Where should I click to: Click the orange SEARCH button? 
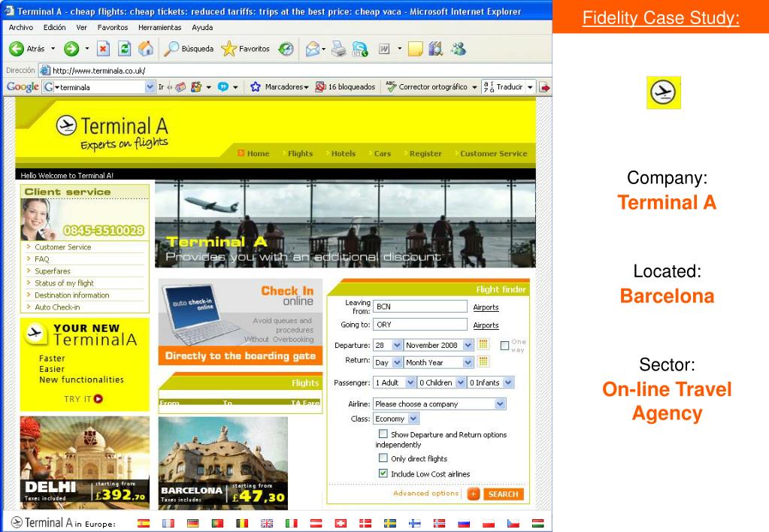(503, 494)
